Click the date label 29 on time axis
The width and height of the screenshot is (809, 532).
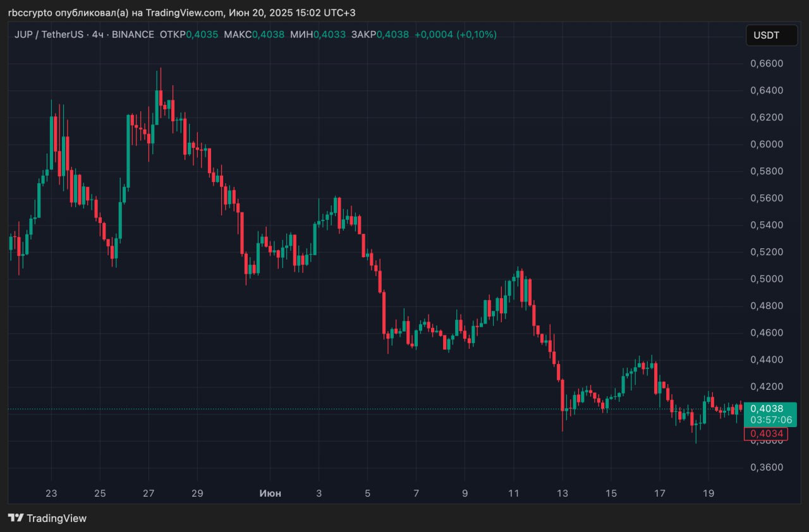click(197, 493)
